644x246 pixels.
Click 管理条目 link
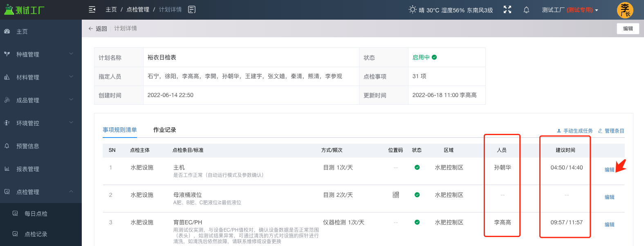(611, 131)
